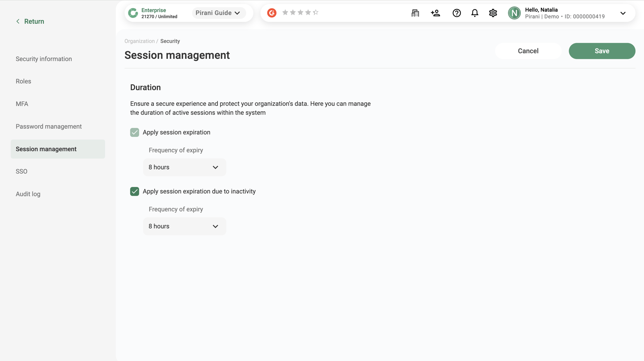Open session expiration frequency dropdown
The width and height of the screenshot is (644, 361).
tap(185, 167)
